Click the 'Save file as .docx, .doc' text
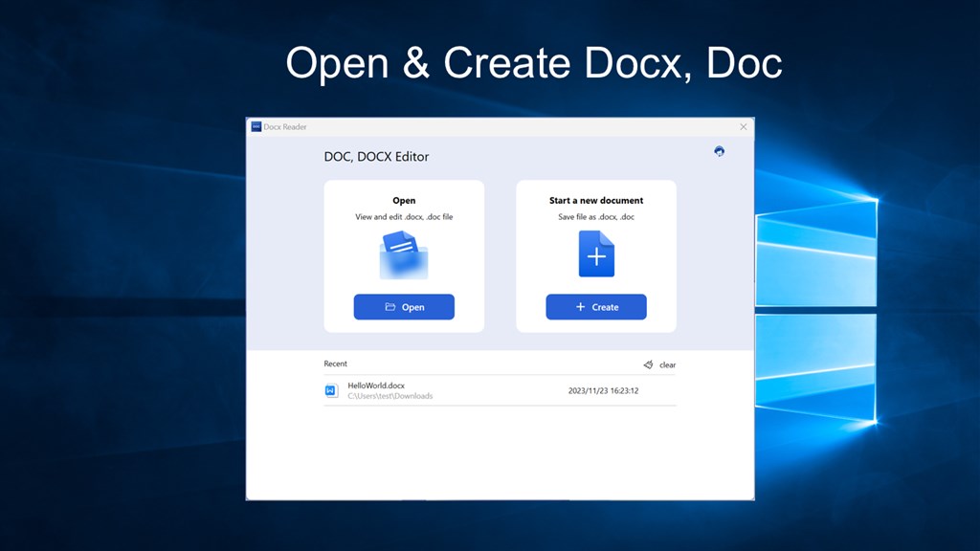 coord(596,217)
